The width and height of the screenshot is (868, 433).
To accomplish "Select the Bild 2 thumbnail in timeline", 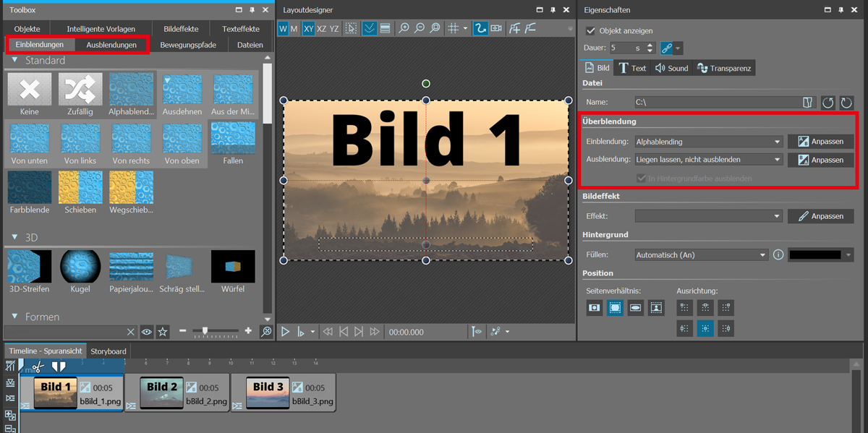I will tap(161, 394).
